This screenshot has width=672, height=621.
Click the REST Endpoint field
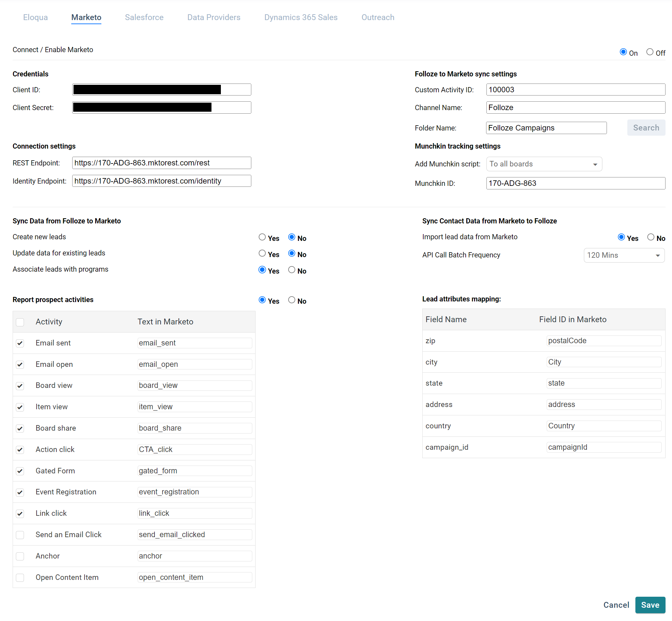pos(161,163)
